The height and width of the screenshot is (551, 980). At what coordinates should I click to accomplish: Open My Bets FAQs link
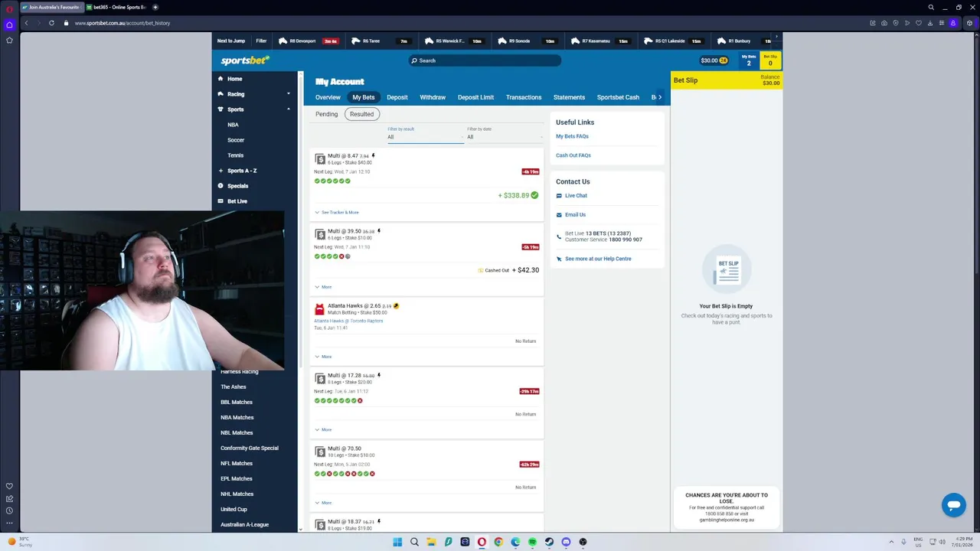click(x=572, y=136)
